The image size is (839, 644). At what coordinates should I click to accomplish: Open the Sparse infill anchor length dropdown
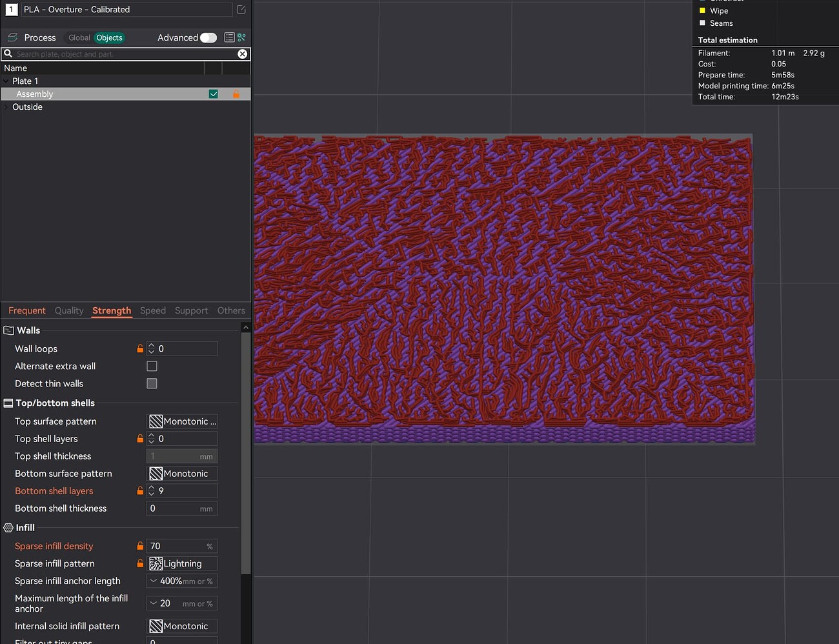[182, 581]
